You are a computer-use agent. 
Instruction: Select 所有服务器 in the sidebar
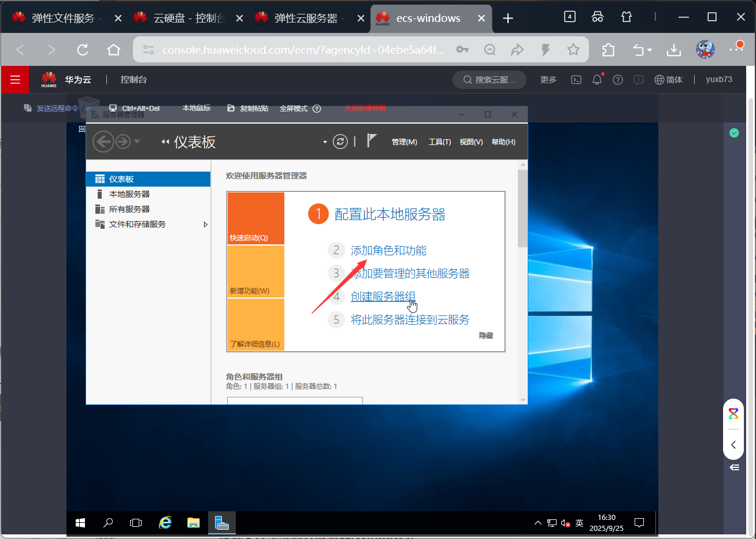click(148, 209)
